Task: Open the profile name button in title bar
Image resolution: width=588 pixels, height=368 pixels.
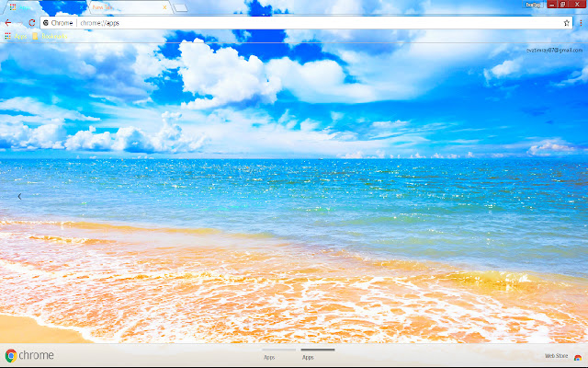Action: click(x=533, y=5)
